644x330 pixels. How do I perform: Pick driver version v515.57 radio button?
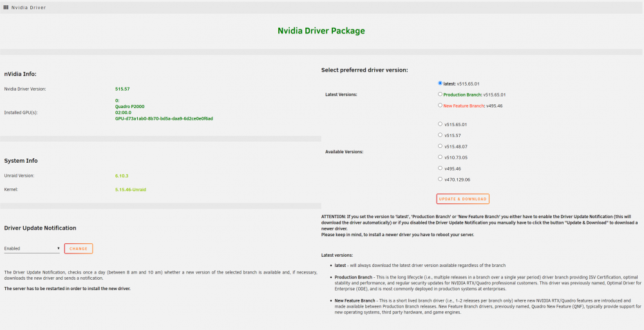tap(440, 135)
